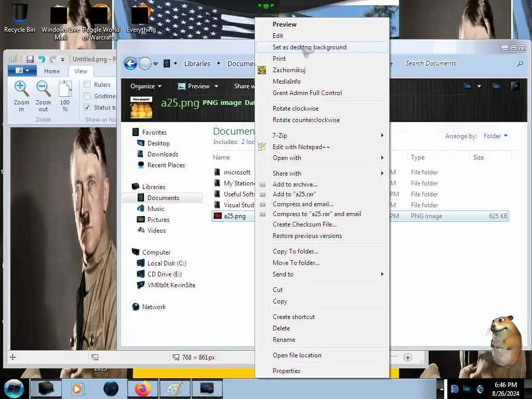532x399 pixels.
Task: Enable the Gridlines checkbox
Action: 87,96
